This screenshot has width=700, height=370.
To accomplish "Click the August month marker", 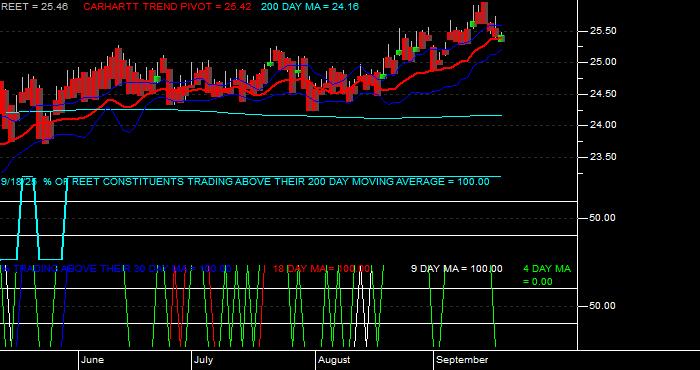I will tap(334, 360).
